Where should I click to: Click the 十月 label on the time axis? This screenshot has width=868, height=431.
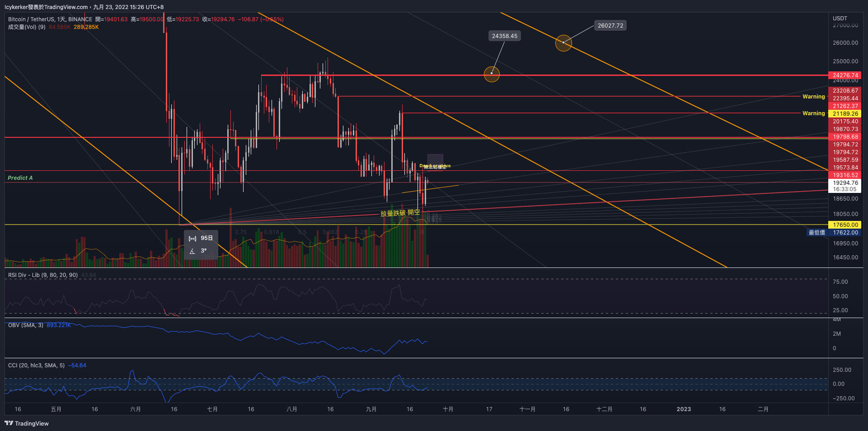tap(448, 409)
